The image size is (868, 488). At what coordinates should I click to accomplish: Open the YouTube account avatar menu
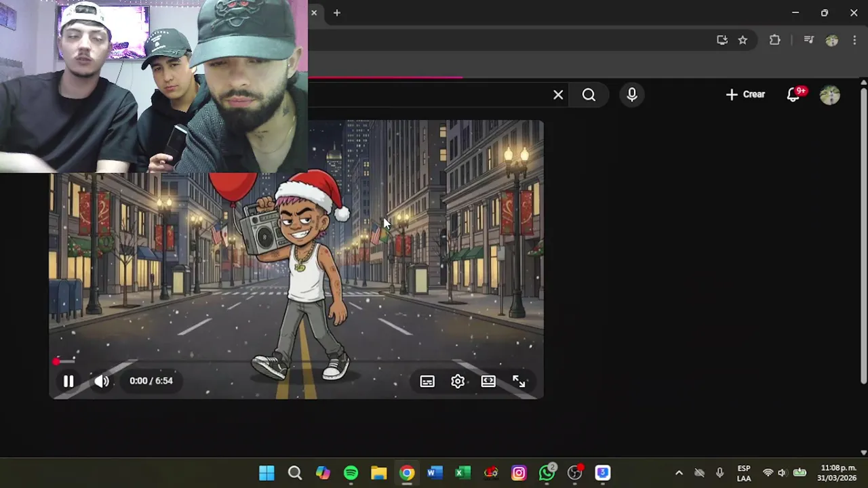pos(830,95)
